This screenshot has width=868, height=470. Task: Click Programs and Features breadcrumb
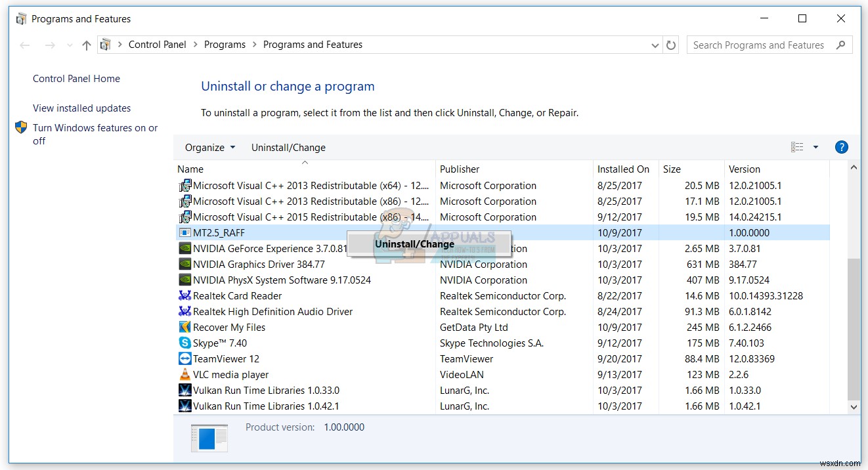click(313, 45)
